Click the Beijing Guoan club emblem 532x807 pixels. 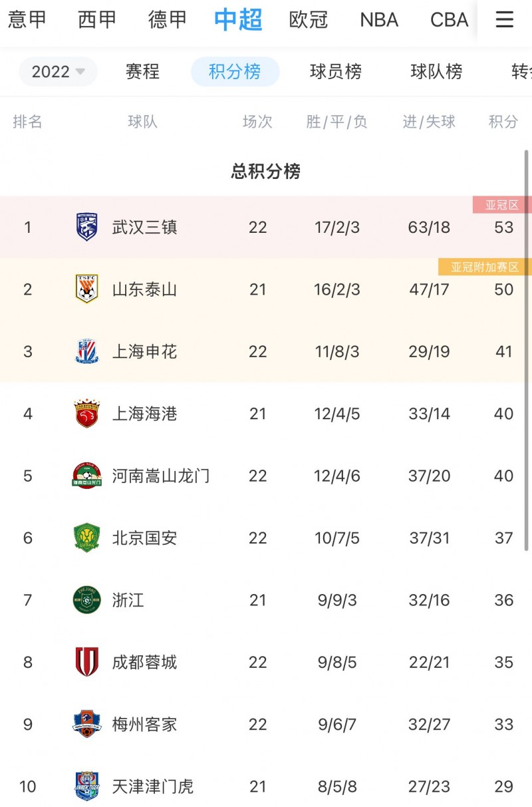click(x=85, y=538)
